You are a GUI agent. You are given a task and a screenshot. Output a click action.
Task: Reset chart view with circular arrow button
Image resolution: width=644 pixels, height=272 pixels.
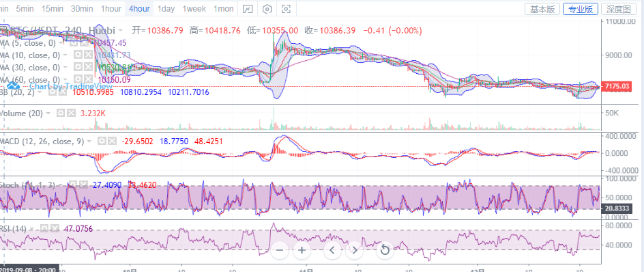coord(385,249)
